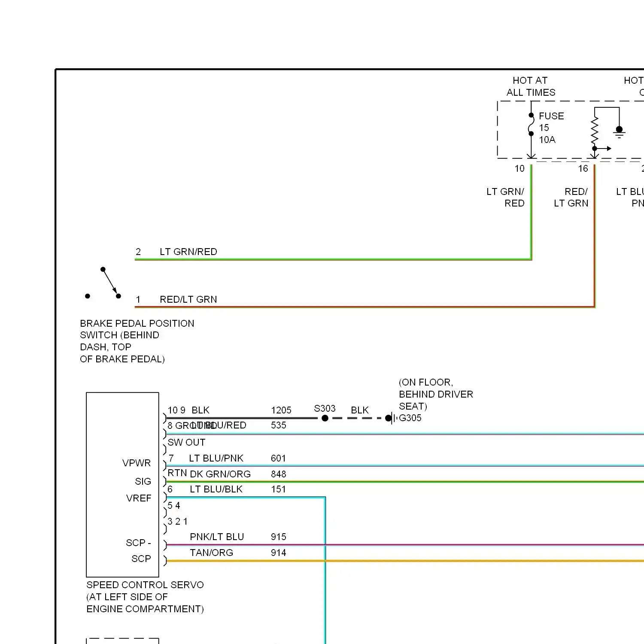Viewport: 644px width, 644px height.
Task: Click connector pin number 10 below fuse
Action: pos(519,169)
